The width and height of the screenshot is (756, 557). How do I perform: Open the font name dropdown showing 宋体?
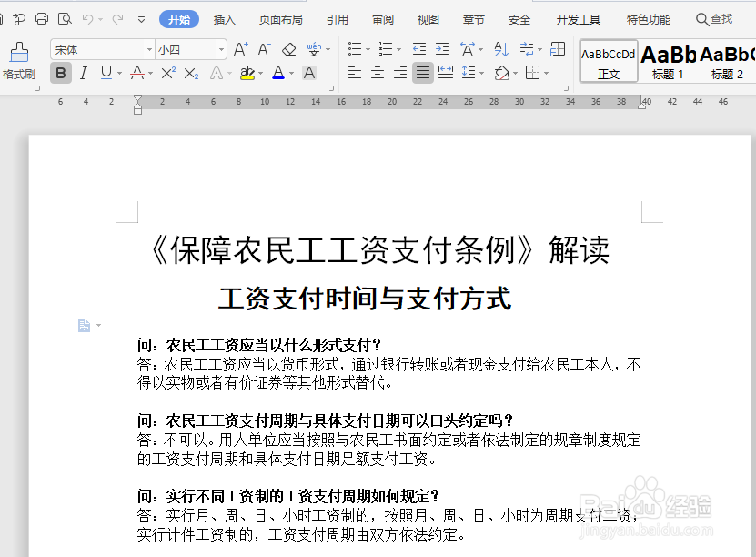tap(98, 49)
